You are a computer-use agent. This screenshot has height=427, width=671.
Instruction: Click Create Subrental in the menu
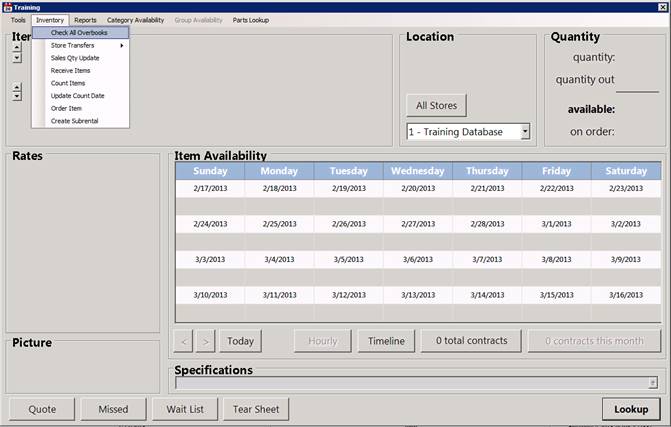tap(74, 121)
